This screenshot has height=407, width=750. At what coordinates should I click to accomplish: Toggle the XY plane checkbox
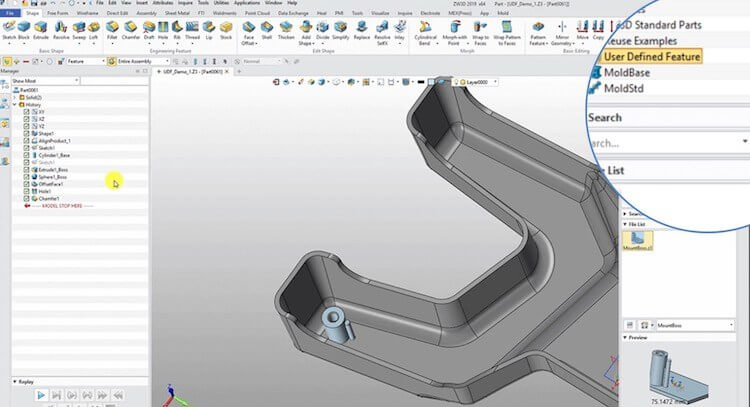coord(27,112)
